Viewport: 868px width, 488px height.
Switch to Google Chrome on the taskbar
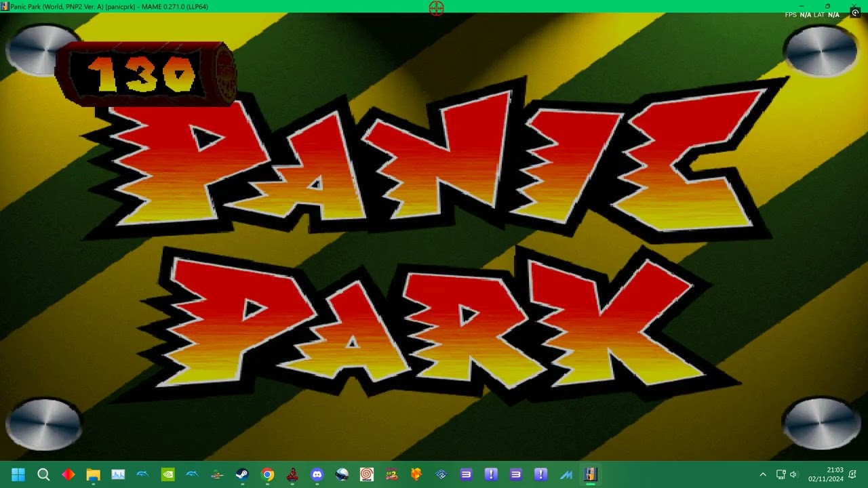click(267, 474)
